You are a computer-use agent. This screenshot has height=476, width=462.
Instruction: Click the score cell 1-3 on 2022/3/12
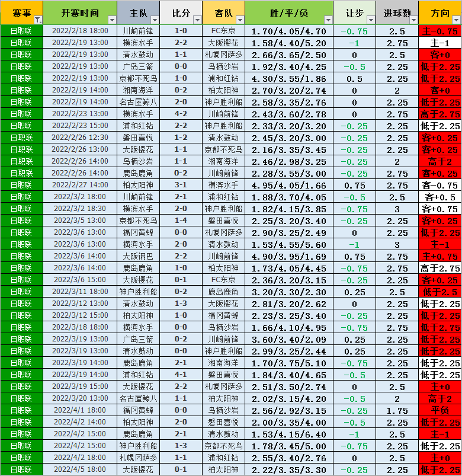[181, 304]
